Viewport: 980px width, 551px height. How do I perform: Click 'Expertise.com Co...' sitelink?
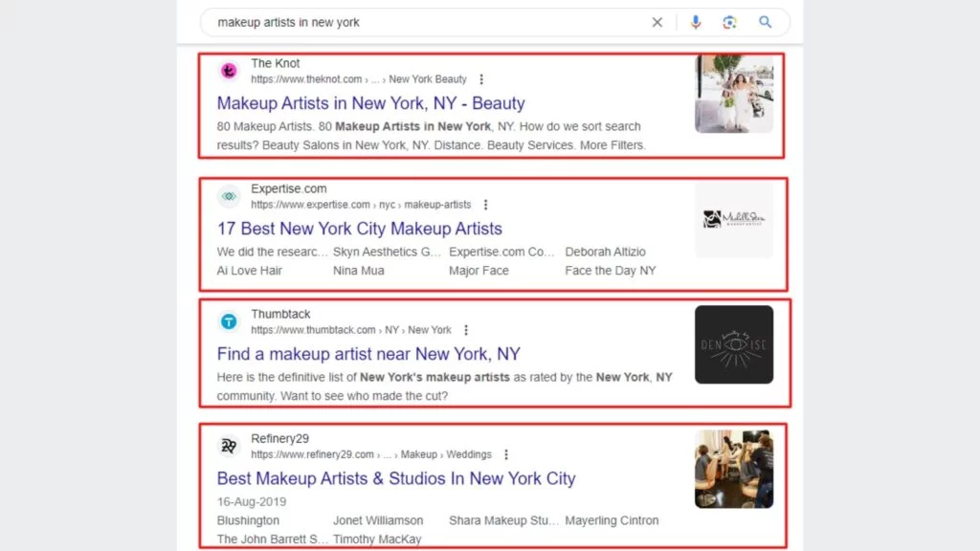(x=501, y=252)
